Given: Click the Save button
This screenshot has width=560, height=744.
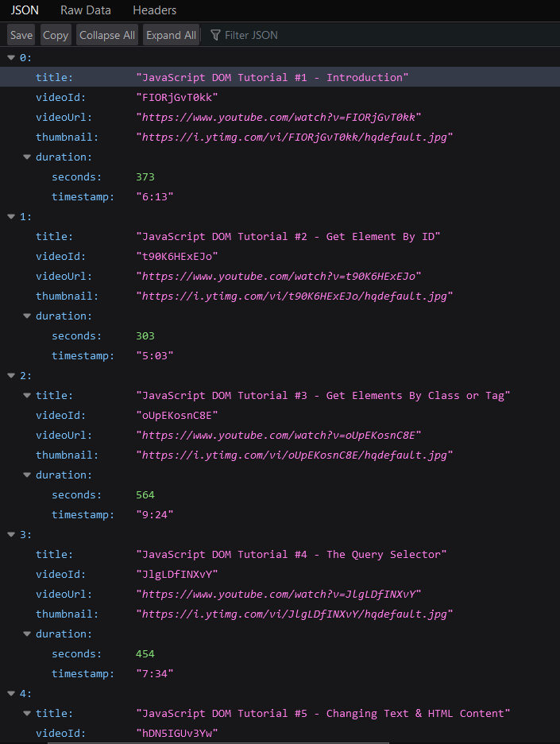Looking at the screenshot, I should [21, 35].
